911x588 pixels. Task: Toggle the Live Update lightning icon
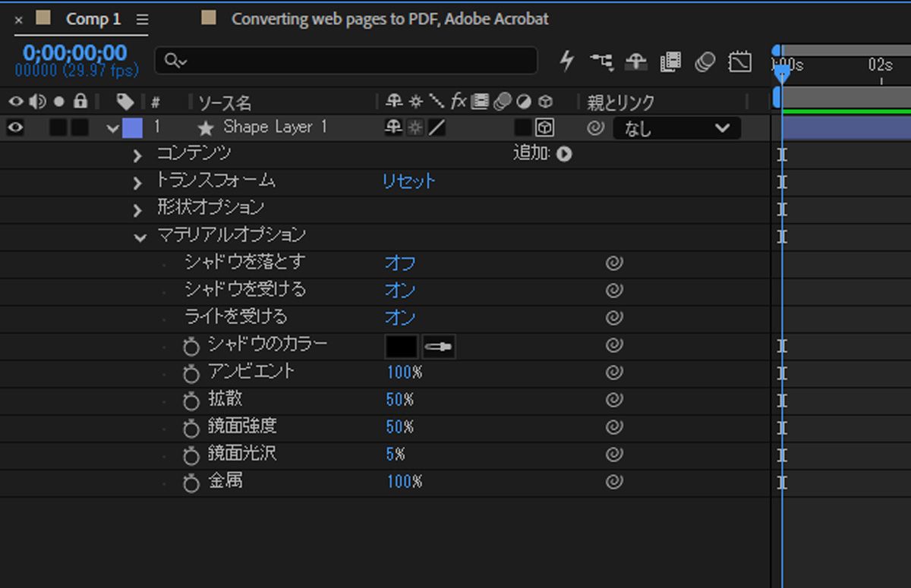566,61
